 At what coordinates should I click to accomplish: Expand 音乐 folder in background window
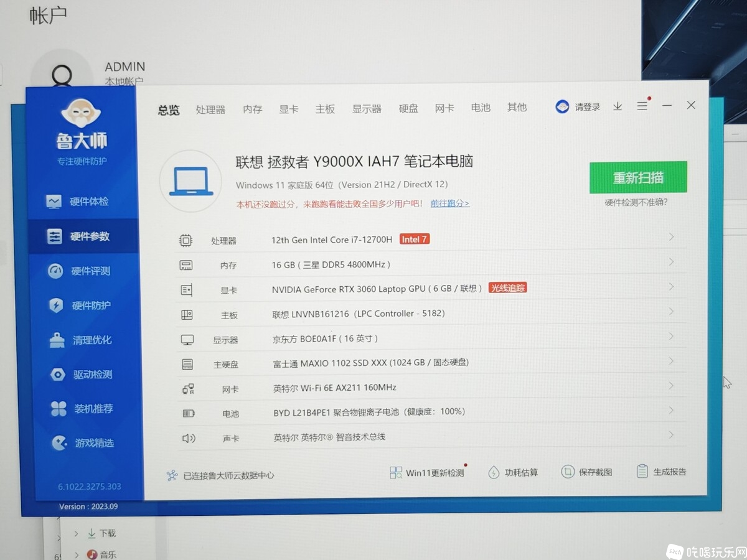[x=76, y=554]
